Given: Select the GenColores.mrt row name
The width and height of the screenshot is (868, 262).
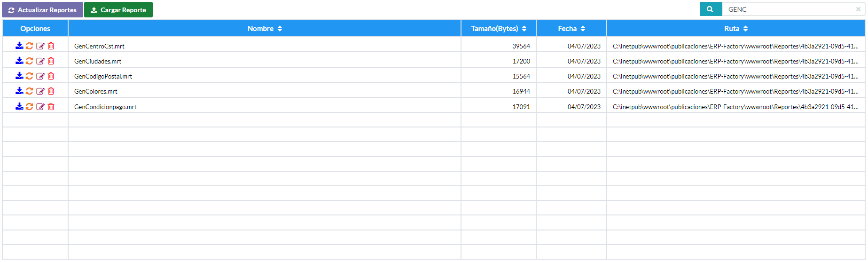Looking at the screenshot, I should [x=96, y=91].
